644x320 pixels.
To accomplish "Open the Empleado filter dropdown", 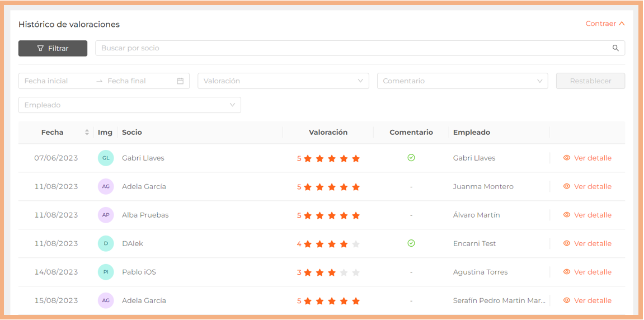I will [x=130, y=105].
